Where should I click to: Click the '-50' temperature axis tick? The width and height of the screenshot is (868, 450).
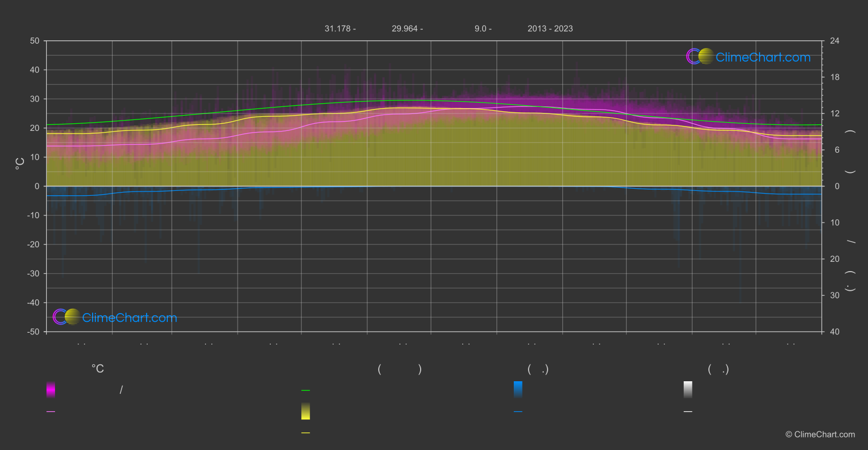click(34, 332)
